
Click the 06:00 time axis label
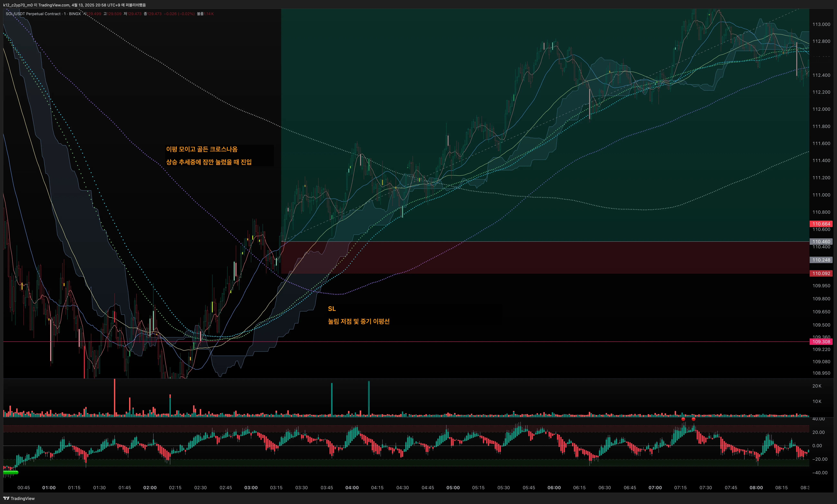pos(554,488)
